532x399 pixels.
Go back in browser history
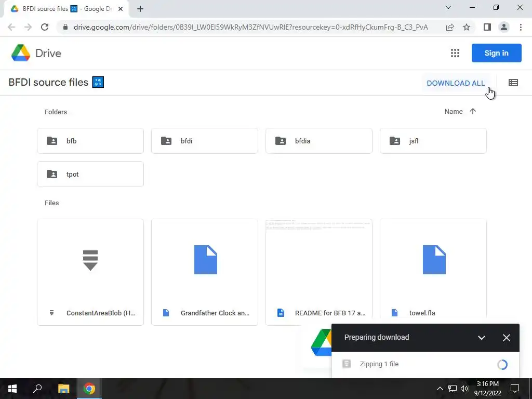point(11,27)
